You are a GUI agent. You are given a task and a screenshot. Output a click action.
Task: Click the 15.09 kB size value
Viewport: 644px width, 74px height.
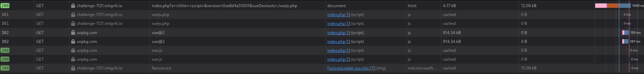(x=529, y=68)
